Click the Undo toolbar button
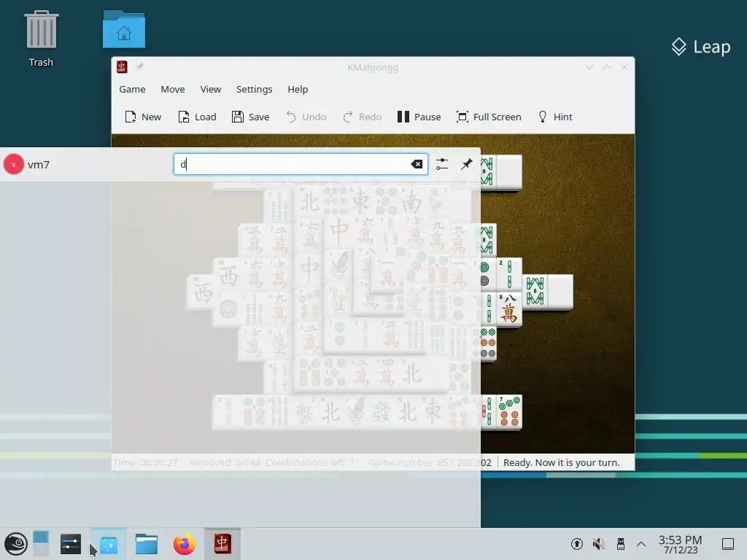The height and width of the screenshot is (560, 747). pyautogui.click(x=306, y=117)
